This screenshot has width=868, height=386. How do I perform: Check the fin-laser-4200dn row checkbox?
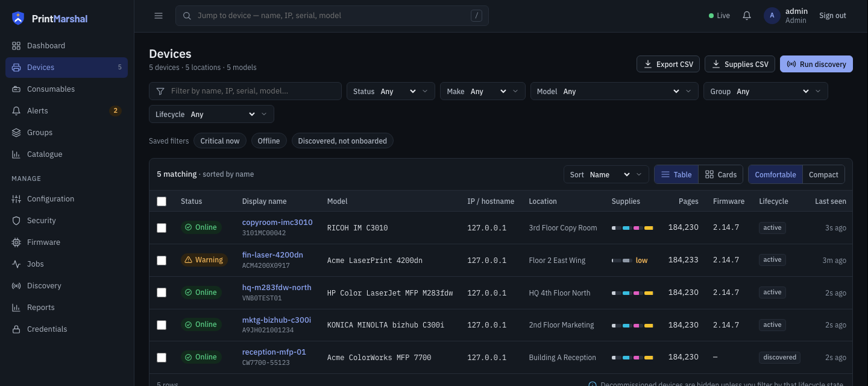tap(162, 261)
